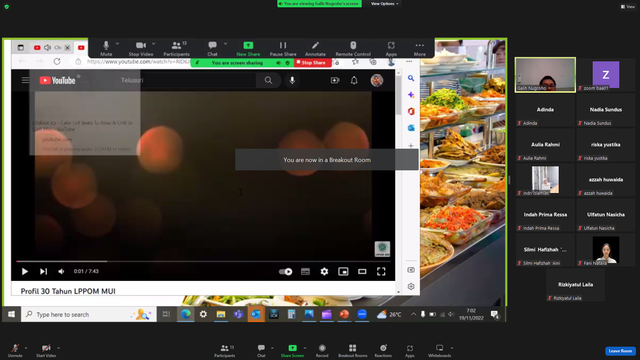The width and height of the screenshot is (640, 360).
Task: Open Participants in shared screen toolbar
Action: click(176, 48)
